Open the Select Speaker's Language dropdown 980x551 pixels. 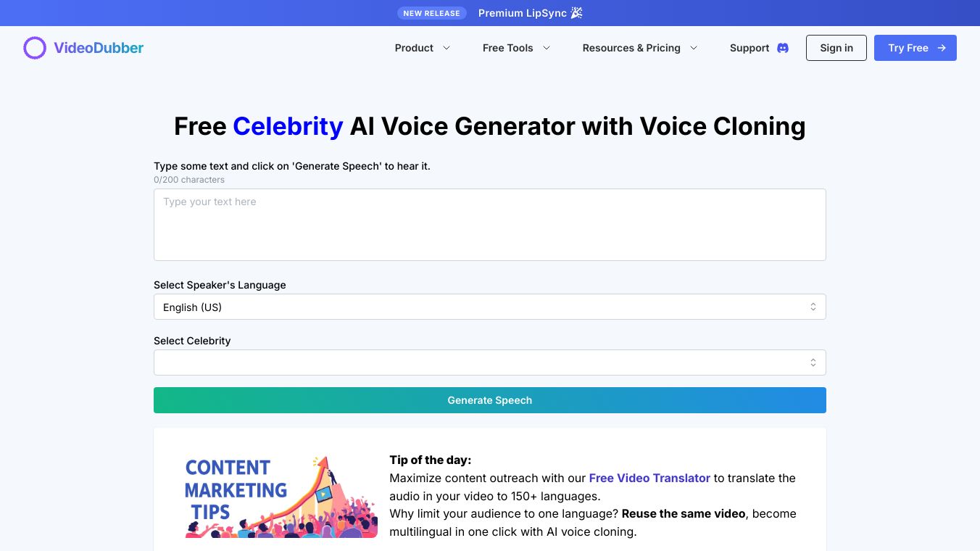490,307
